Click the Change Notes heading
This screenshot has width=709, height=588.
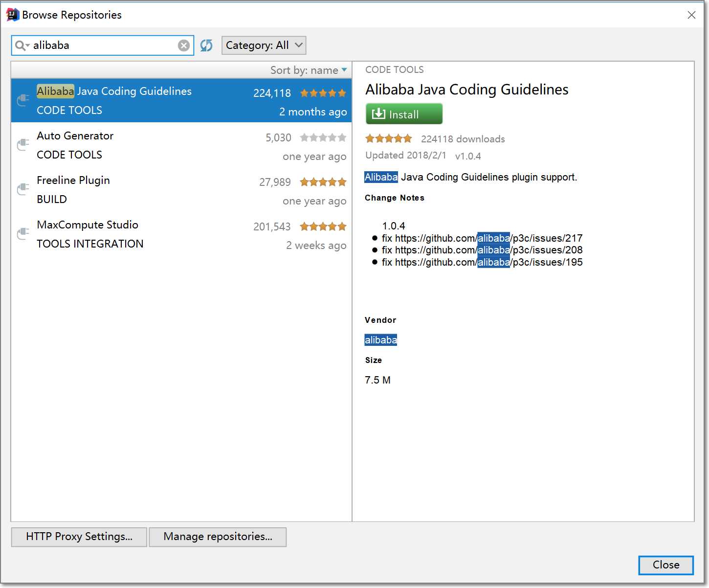395,198
